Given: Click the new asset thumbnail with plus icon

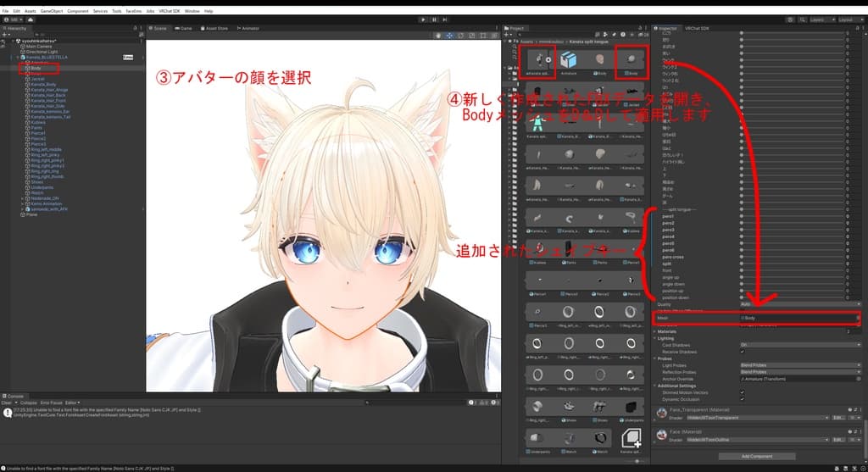Looking at the screenshot, I should point(631,438).
